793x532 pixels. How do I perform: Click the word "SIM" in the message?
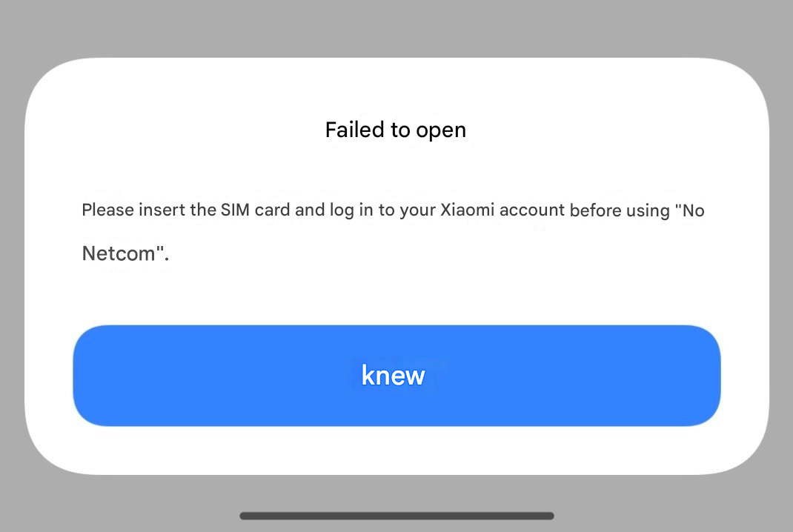[x=235, y=210]
